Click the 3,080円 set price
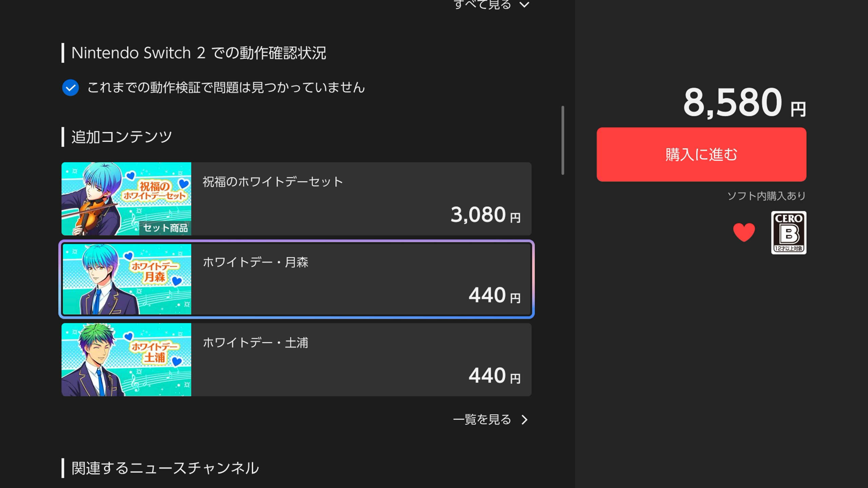This screenshot has height=488, width=868. point(486,215)
